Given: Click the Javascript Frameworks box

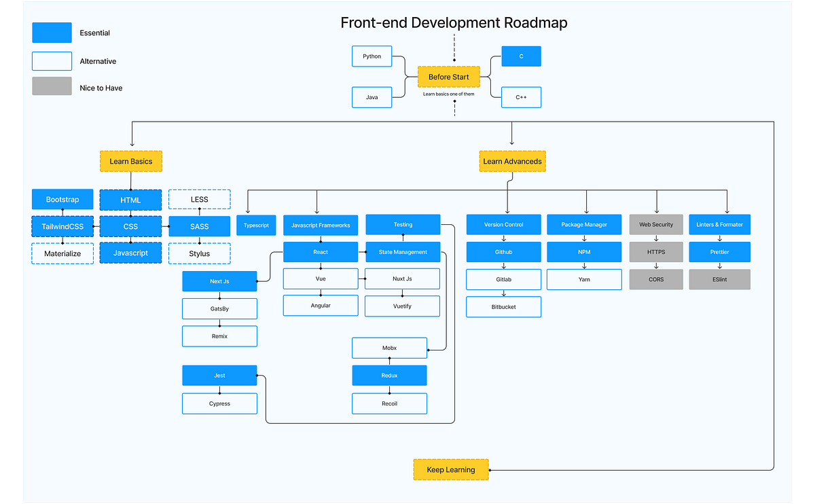Looking at the screenshot, I should tap(320, 224).
